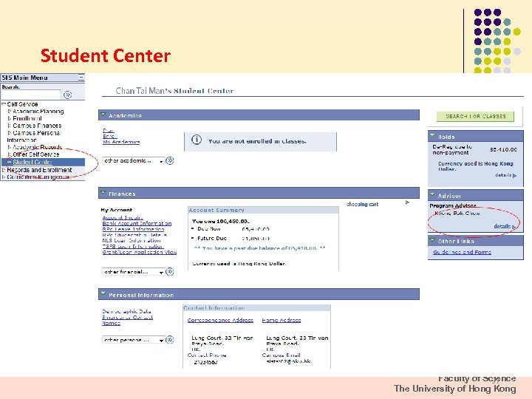Click the shopping cart arrow icon
The width and height of the screenshot is (532, 399).
click(407, 202)
